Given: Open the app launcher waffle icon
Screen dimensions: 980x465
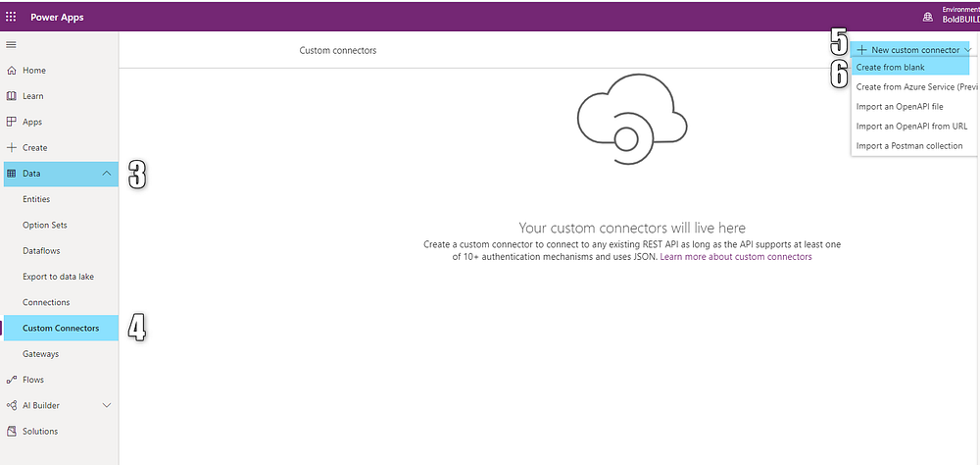Looking at the screenshot, I should coord(11,17).
